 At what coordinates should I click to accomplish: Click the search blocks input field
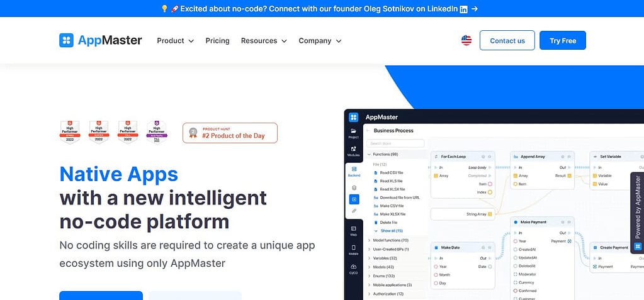[395, 143]
